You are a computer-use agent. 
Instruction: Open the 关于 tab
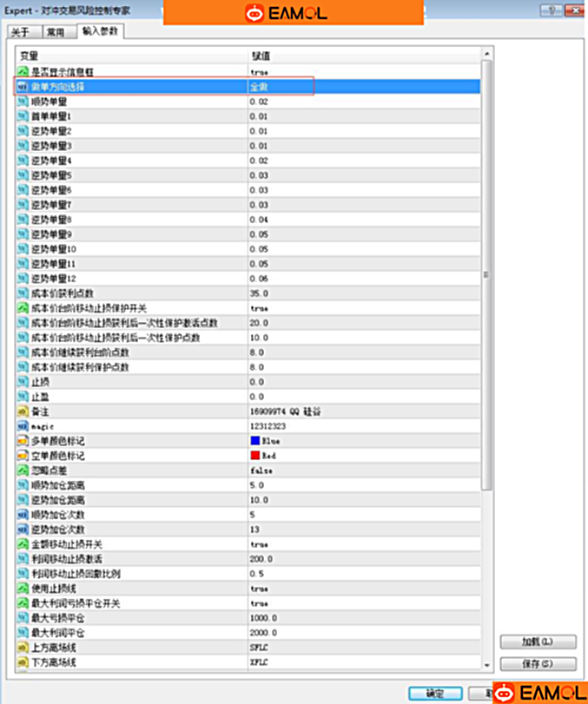click(x=24, y=32)
